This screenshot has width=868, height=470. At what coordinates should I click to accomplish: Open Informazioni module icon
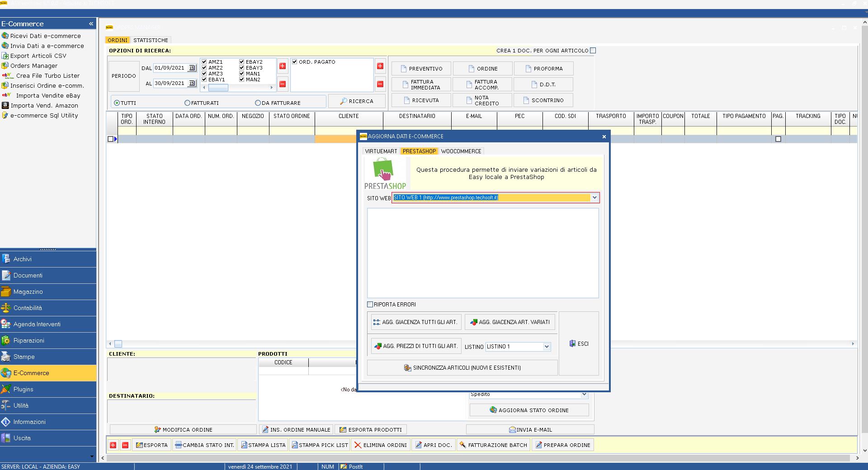tap(6, 422)
